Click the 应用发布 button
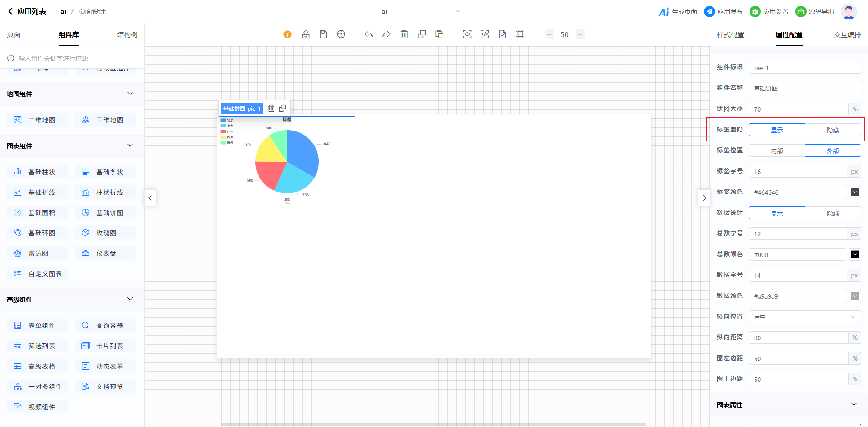Image resolution: width=868 pixels, height=427 pixels. 723,12
